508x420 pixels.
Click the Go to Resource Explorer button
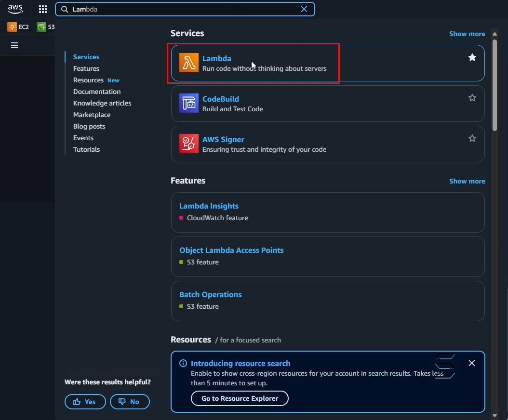point(240,398)
